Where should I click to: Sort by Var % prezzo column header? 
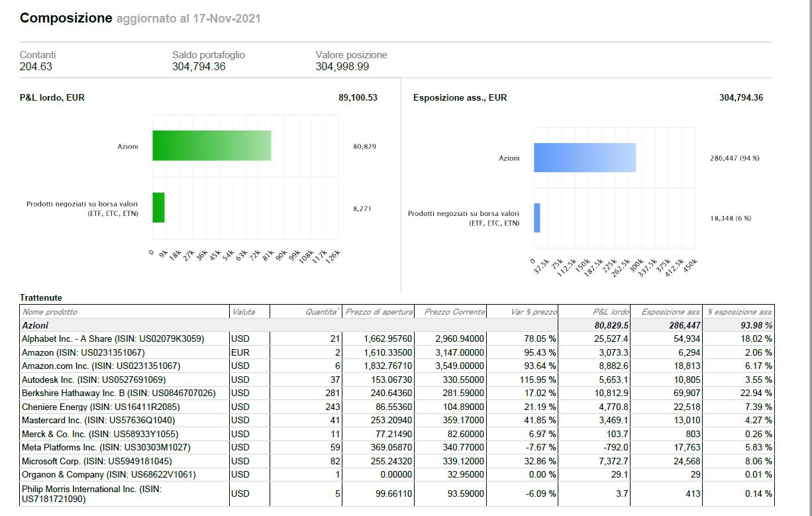[x=535, y=311]
